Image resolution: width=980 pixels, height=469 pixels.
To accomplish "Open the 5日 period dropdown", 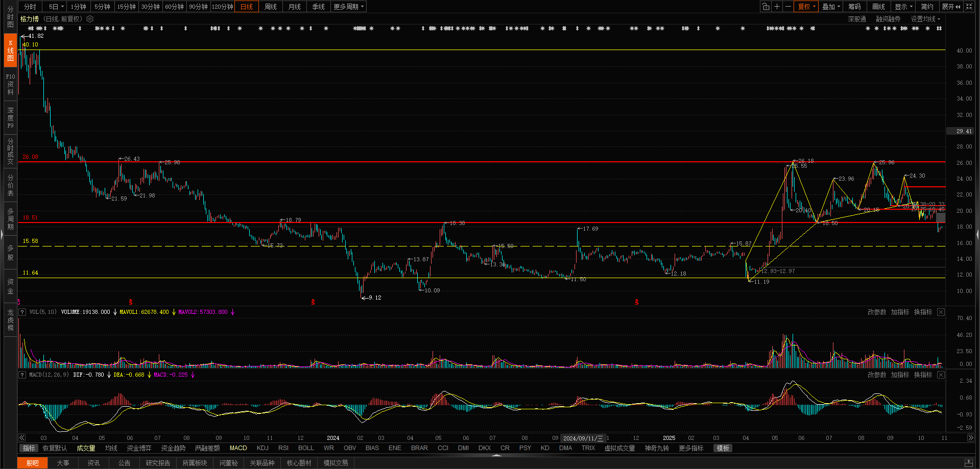I will [56, 7].
